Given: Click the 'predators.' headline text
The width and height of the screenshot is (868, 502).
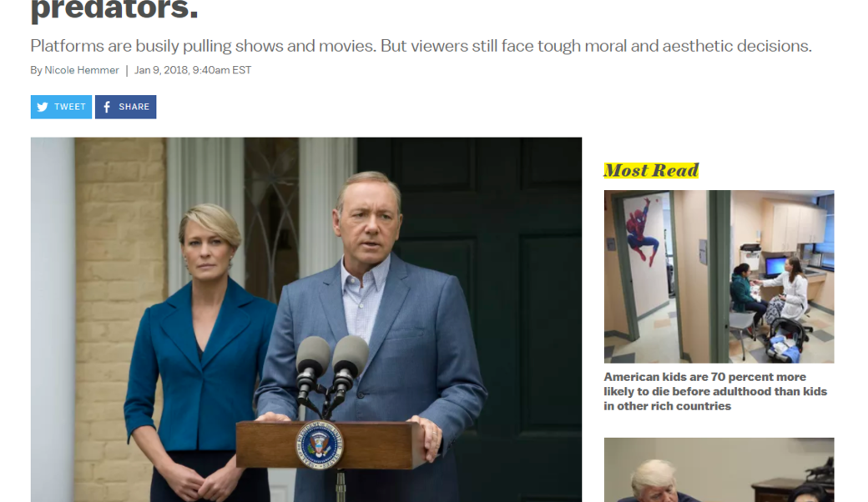Looking at the screenshot, I should (114, 10).
